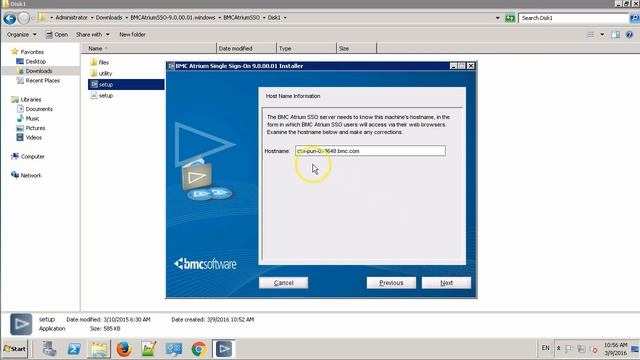Open Desktop in the navigation pane
Viewport: 640px width, 360px height.
31,61
